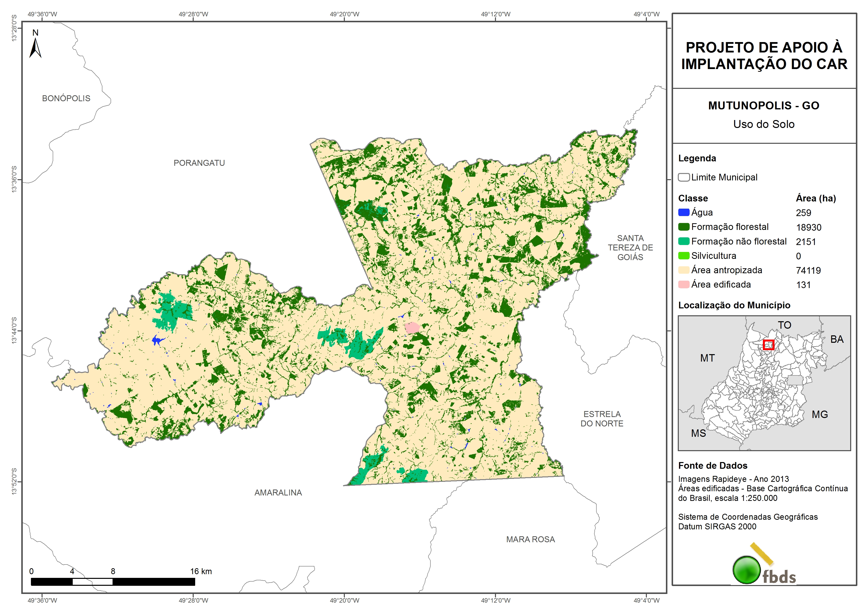The width and height of the screenshot is (868, 614).
Task: Click the bottom 49°12'0"W longitude label
Action: [x=496, y=600]
